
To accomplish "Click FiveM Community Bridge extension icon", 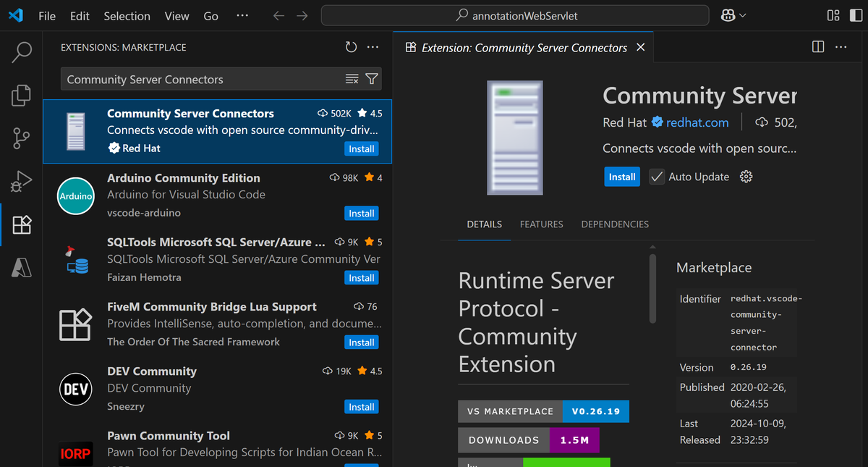I will tap(76, 324).
